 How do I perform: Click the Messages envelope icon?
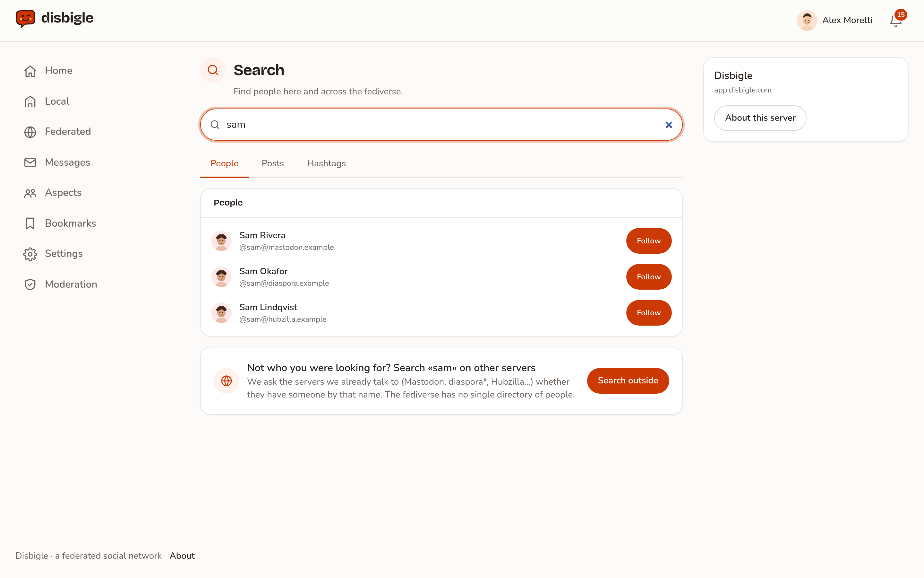30,162
